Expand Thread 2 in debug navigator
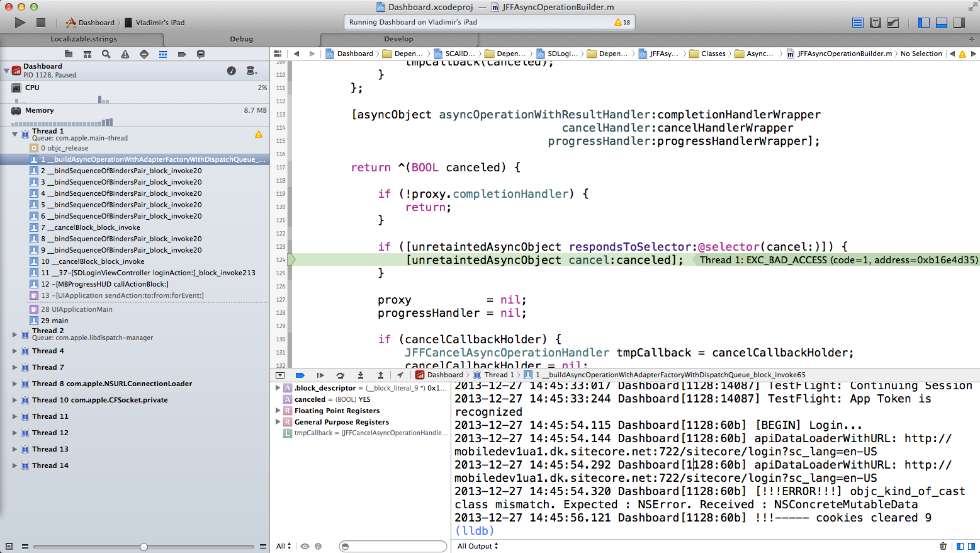The image size is (980, 553). pos(15,334)
